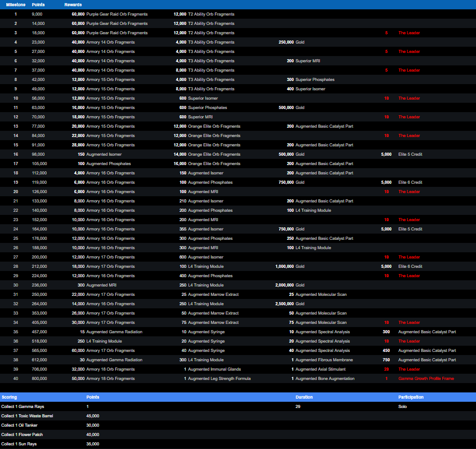Click the 2,500,000 Gold reward cell
476x449 pixels.
(x=290, y=304)
